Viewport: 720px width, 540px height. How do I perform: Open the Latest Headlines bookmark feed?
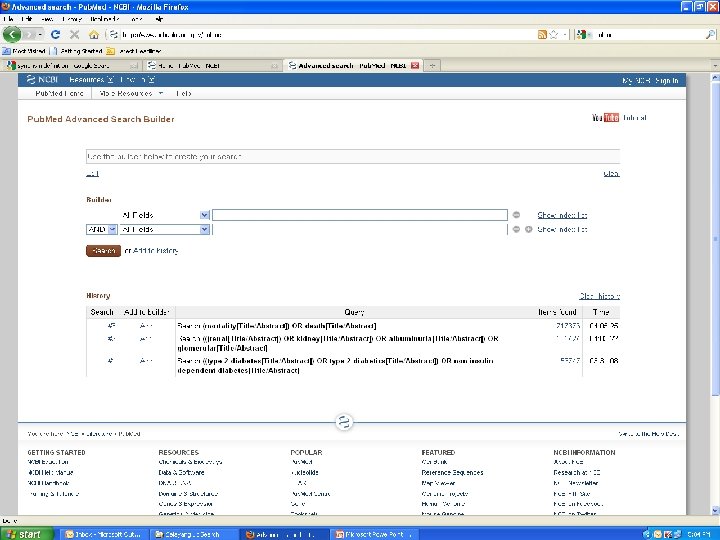(x=134, y=51)
